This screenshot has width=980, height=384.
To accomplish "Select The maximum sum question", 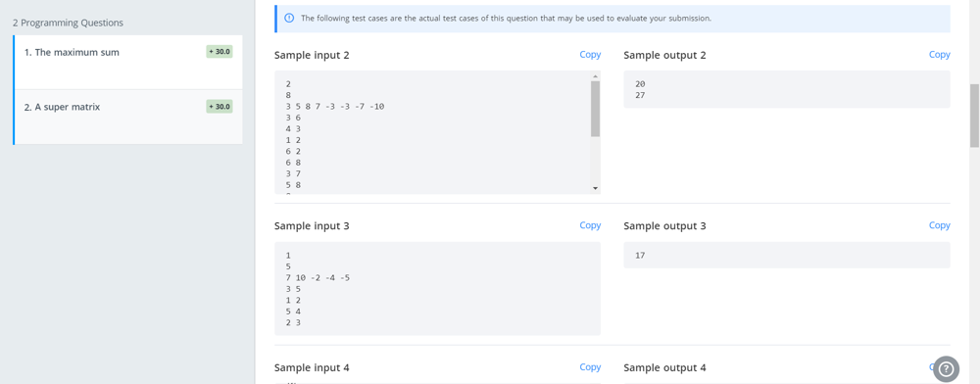I will (x=128, y=63).
